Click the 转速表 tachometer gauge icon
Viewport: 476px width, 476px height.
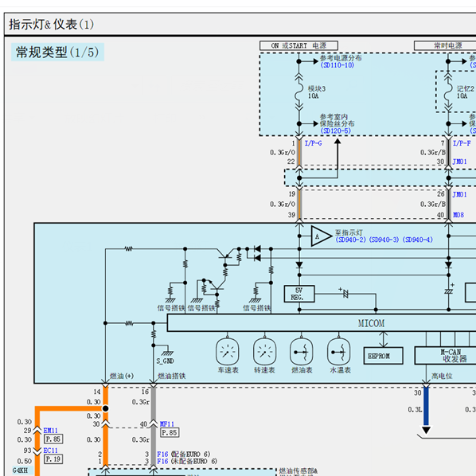[x=265, y=352]
